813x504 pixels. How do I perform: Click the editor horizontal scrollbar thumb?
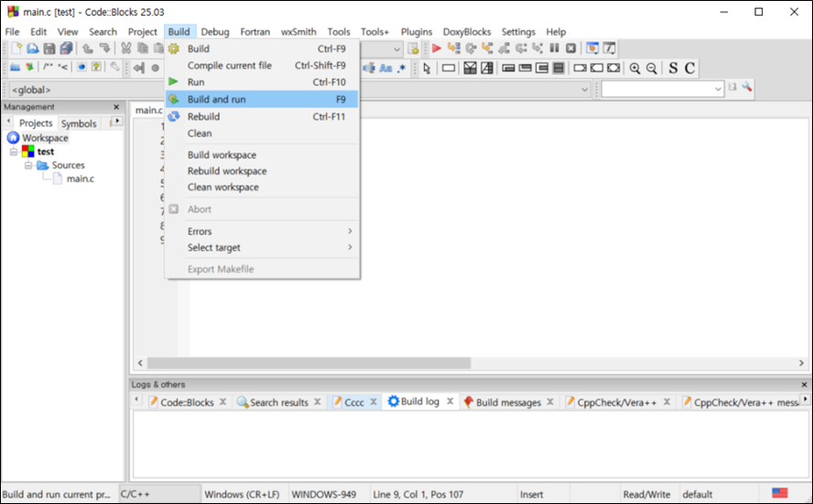tap(309, 363)
